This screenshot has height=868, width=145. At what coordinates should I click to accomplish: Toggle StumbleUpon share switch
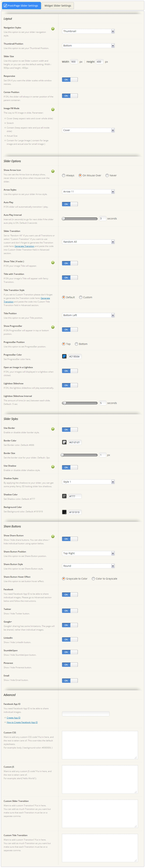pos(70,652)
